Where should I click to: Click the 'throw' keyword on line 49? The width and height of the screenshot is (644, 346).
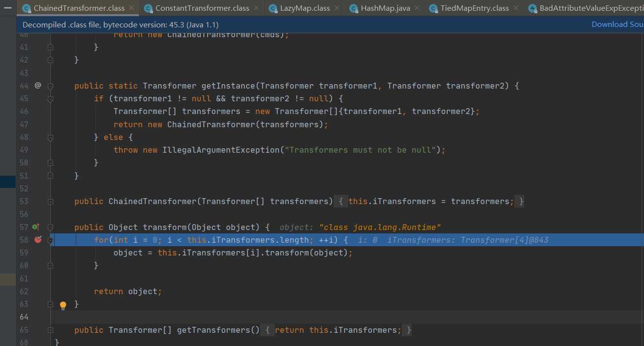tap(126, 150)
